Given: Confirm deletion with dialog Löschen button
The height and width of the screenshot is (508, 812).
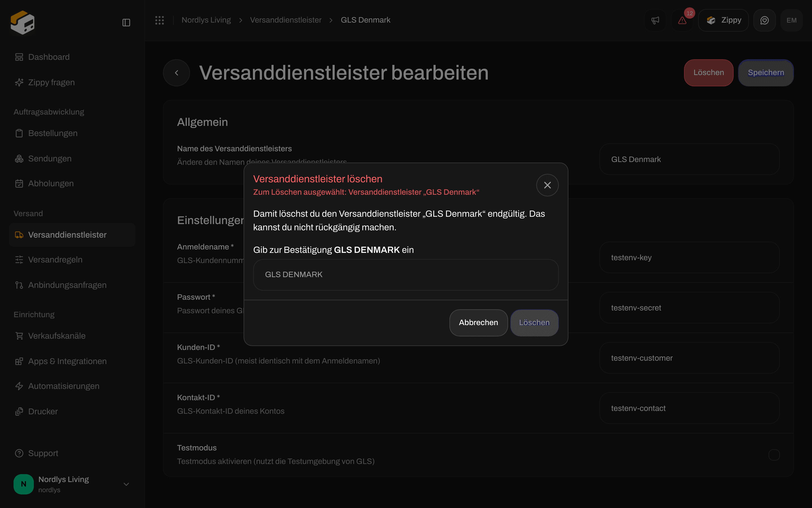Looking at the screenshot, I should [x=535, y=323].
